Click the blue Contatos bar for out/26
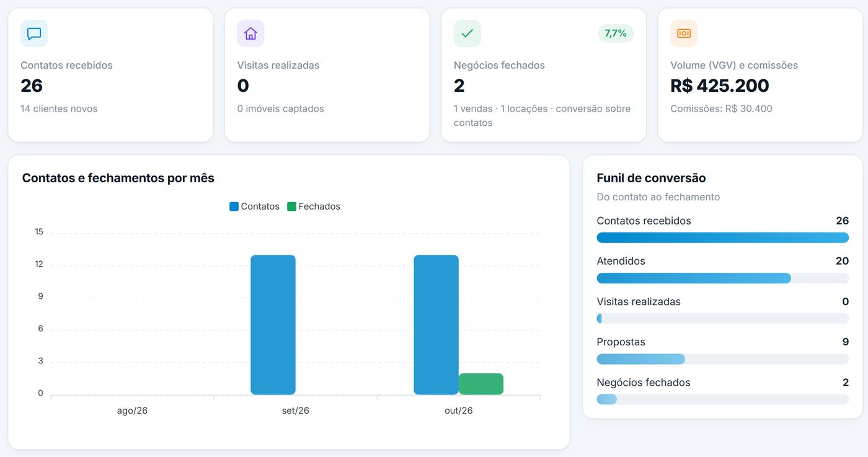Image resolution: width=868 pixels, height=457 pixels. [436, 325]
